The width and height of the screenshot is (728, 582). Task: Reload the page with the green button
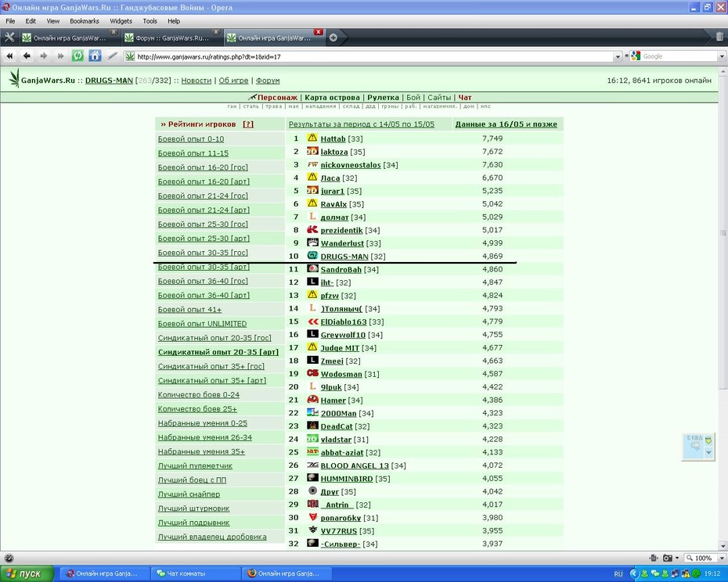click(x=77, y=56)
